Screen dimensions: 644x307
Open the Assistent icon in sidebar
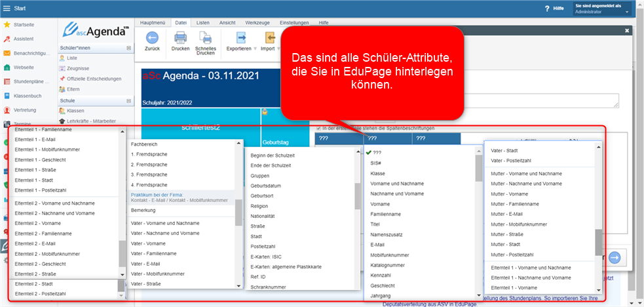click(x=7, y=39)
